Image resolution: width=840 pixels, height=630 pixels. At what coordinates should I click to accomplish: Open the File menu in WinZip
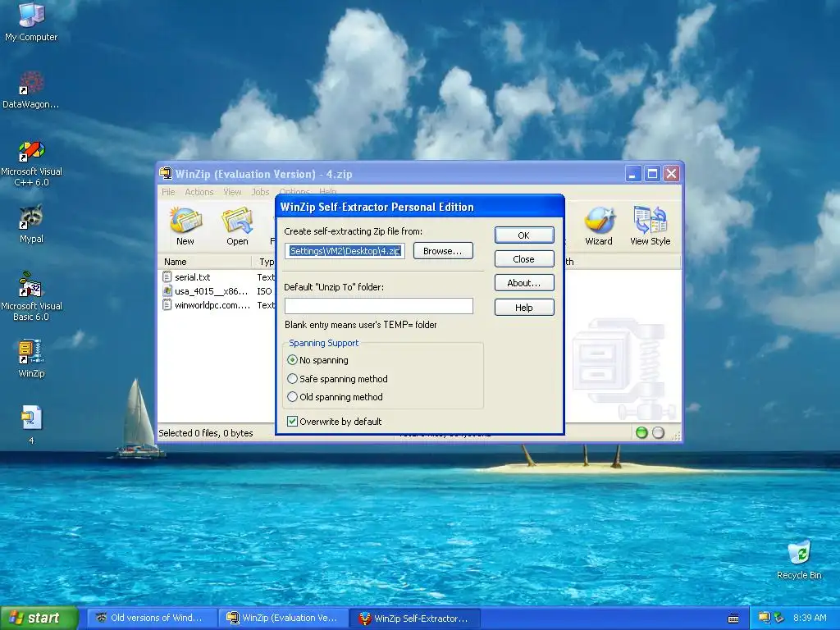(x=168, y=192)
